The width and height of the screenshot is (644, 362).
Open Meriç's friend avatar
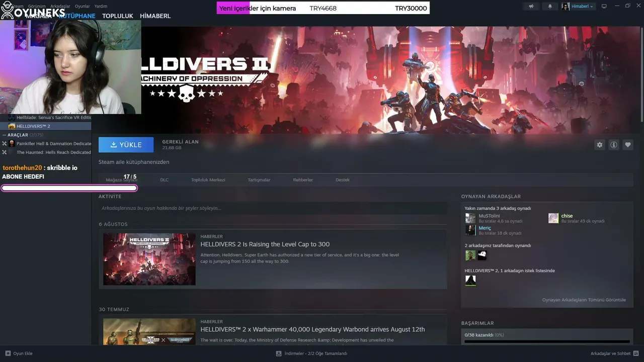(470, 230)
